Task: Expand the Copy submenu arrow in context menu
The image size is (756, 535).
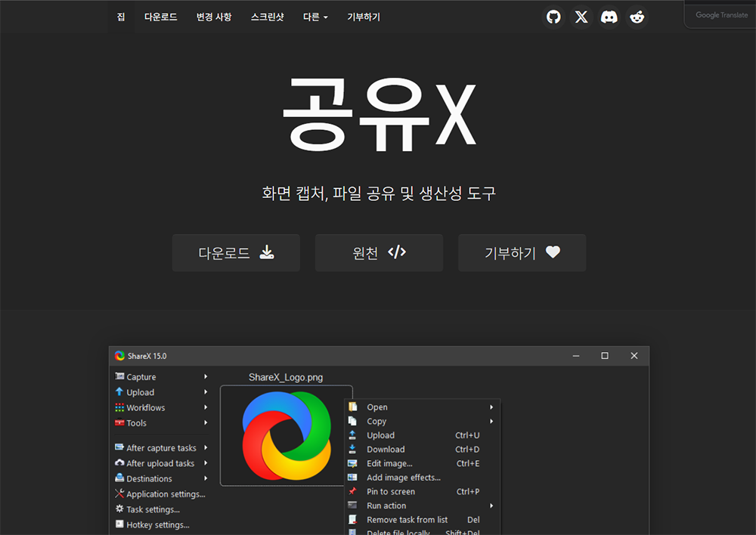Action: tap(491, 421)
